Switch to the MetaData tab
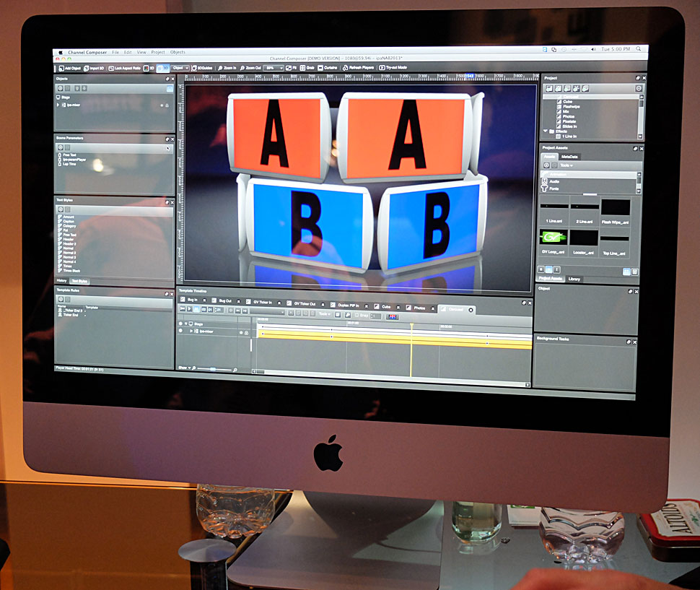Viewport: 700px width, 590px height. tap(569, 156)
